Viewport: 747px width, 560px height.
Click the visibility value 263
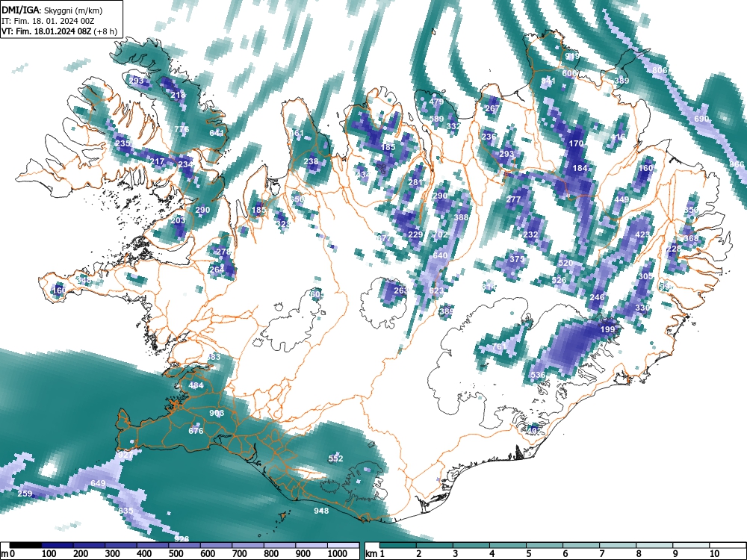pos(401,290)
